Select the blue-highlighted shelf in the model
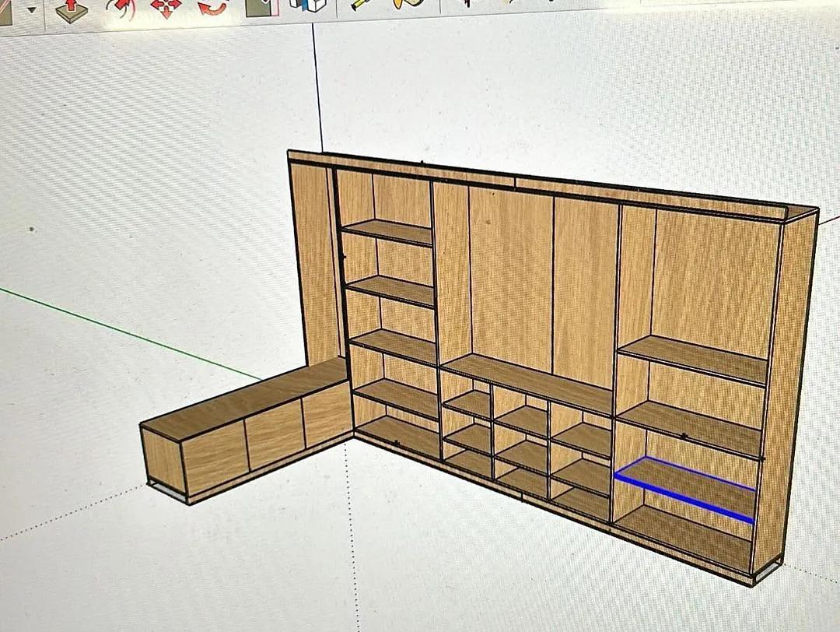 [x=686, y=487]
